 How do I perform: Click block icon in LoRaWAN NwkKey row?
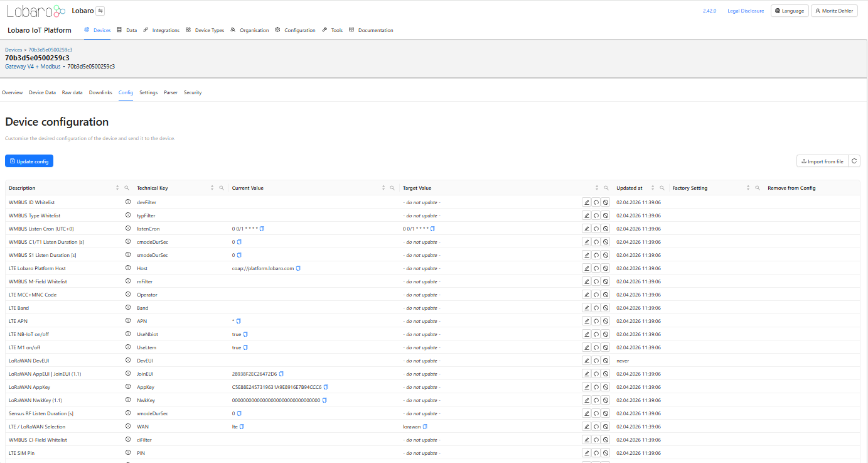pos(606,400)
